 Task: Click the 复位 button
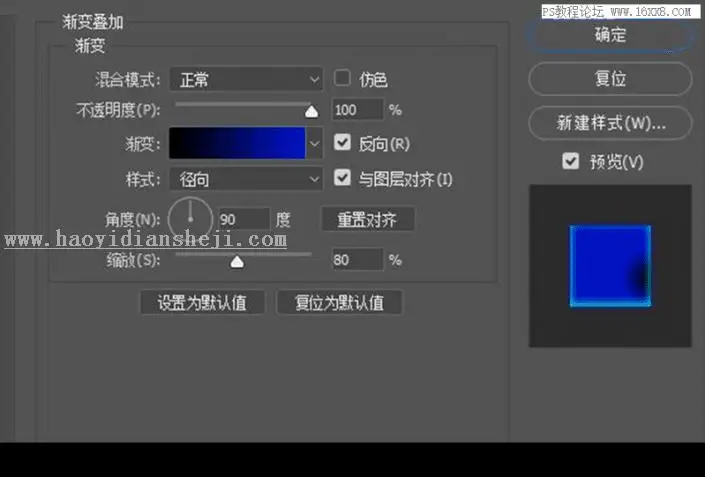pyautogui.click(x=610, y=79)
